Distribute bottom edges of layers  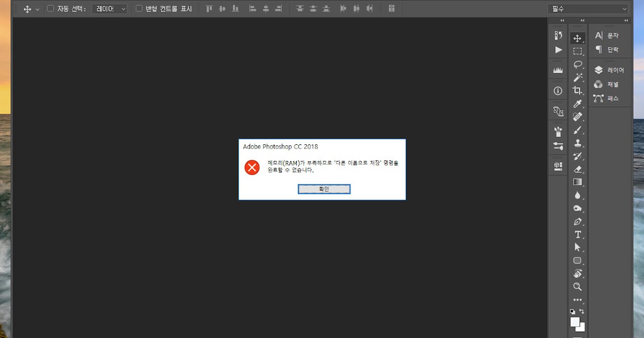pyautogui.click(x=326, y=9)
